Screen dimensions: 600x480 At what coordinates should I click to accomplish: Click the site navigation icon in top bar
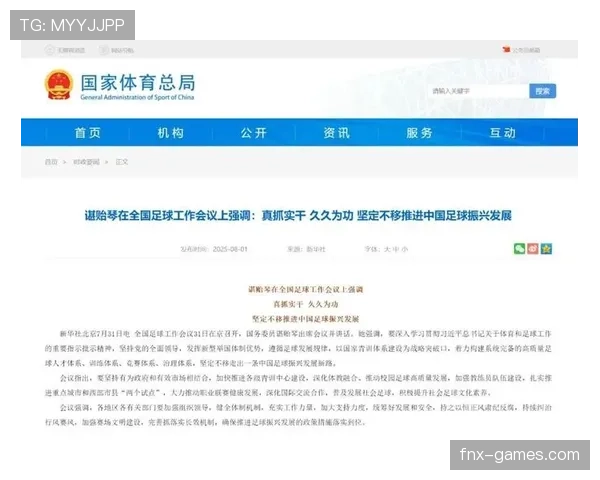tap(104, 50)
